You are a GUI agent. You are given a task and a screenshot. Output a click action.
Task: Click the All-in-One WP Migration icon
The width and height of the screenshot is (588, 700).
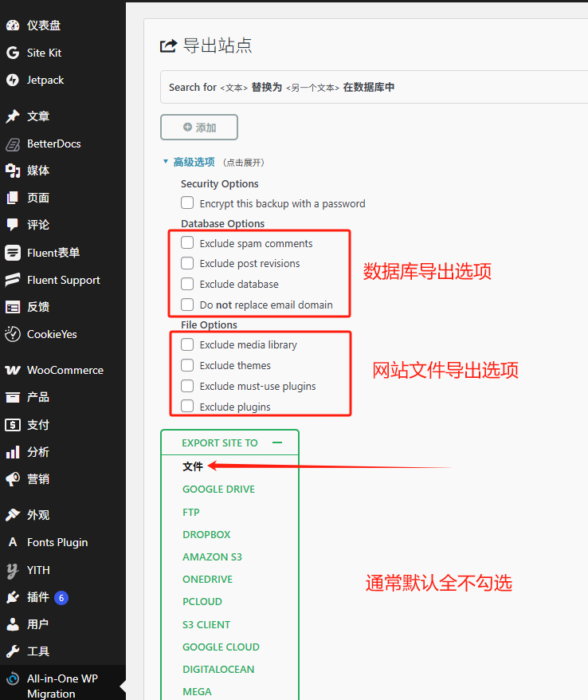click(x=13, y=679)
